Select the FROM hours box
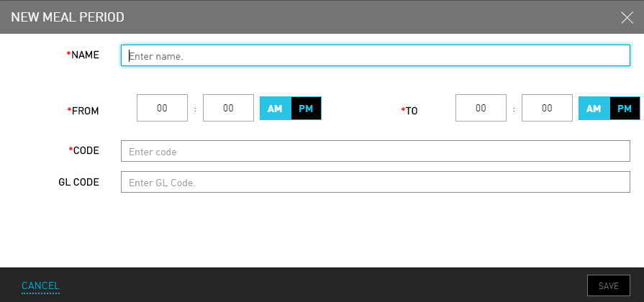This screenshot has height=302, width=644. click(x=162, y=108)
